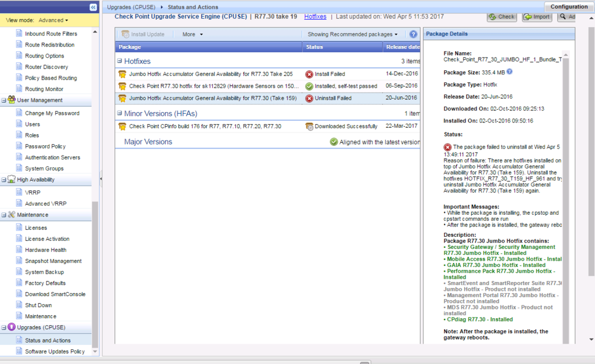The height and width of the screenshot is (364, 595).
Task: Open Showing Recommended packages filter dropdown
Action: click(353, 34)
